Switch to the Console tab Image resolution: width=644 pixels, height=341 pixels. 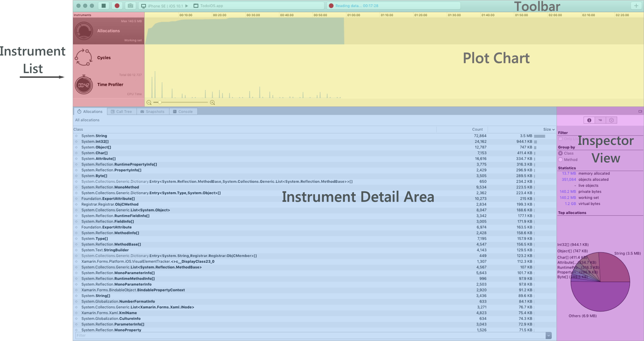(x=183, y=111)
